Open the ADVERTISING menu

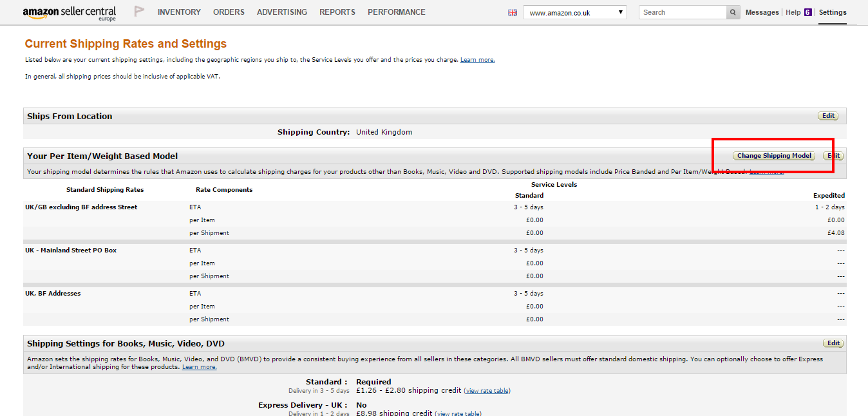[282, 12]
